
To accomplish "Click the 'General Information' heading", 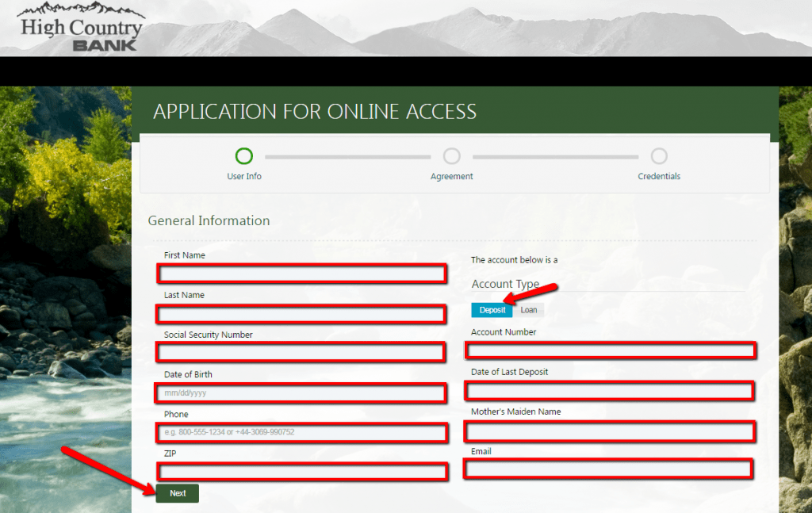I will click(209, 220).
